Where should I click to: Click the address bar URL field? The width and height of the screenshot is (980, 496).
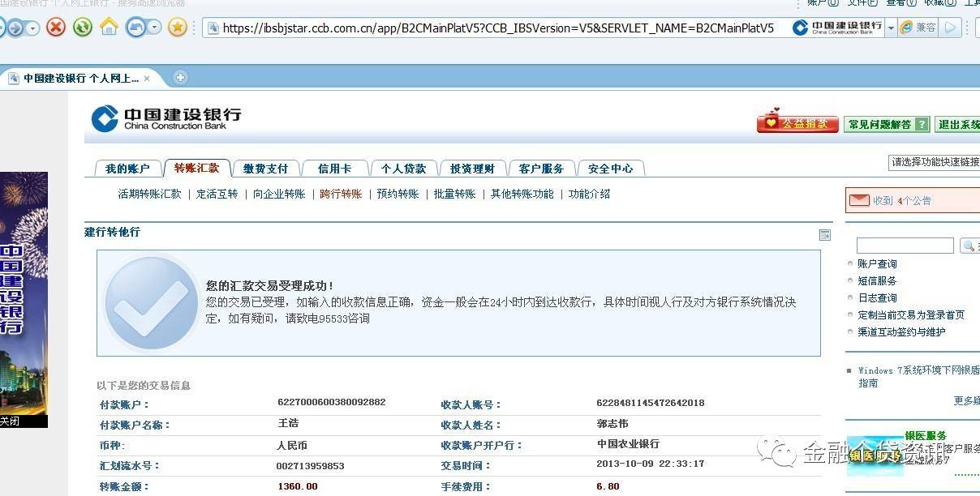pyautogui.click(x=498, y=28)
